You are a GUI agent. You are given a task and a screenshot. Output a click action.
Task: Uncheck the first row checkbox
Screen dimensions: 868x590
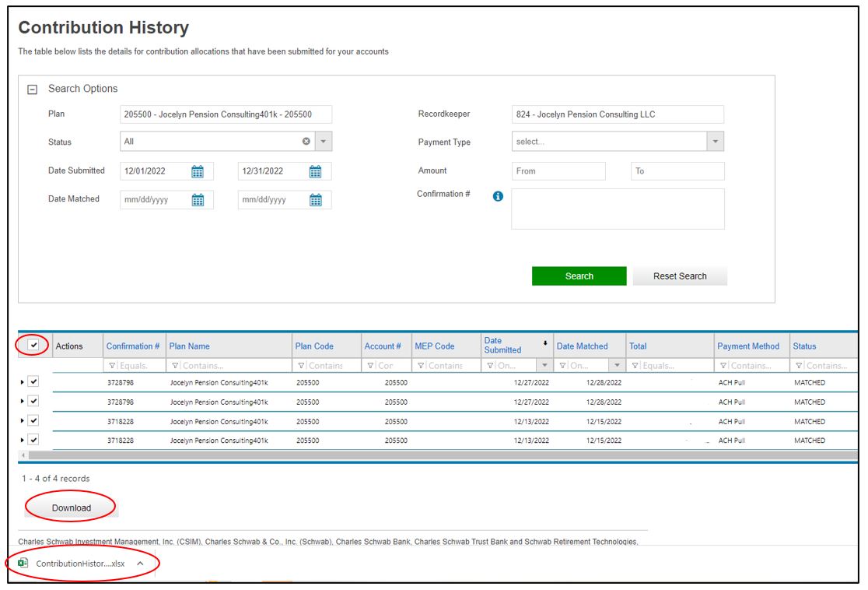pos(33,382)
